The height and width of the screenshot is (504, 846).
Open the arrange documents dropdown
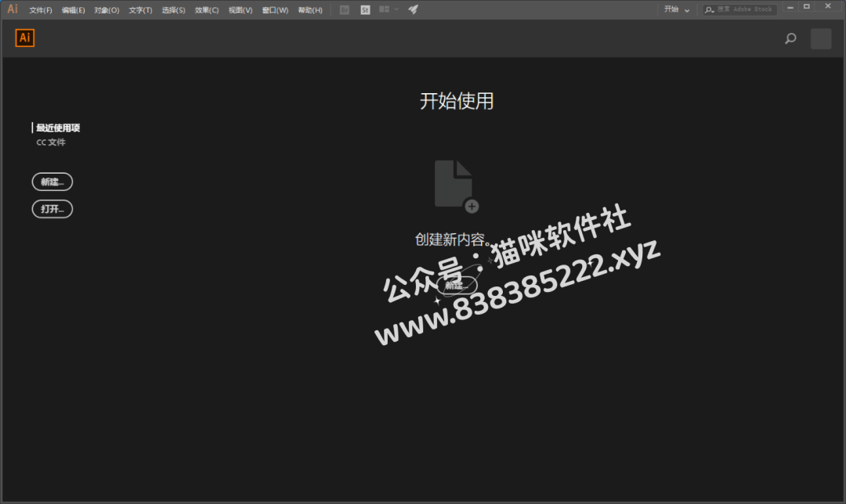pos(389,9)
